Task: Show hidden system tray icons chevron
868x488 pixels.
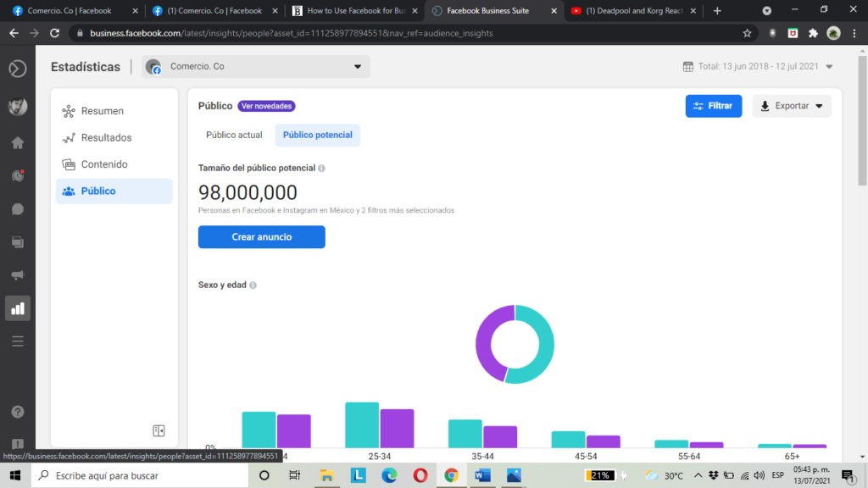Action: click(698, 475)
